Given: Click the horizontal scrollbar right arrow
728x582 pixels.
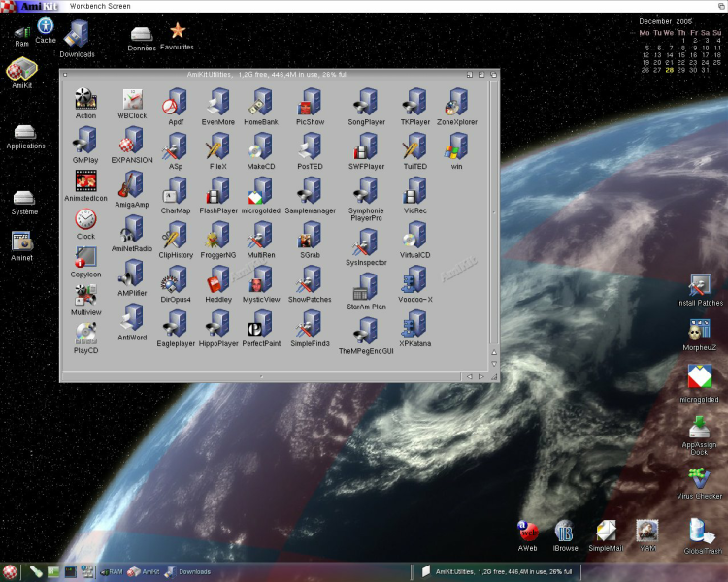Looking at the screenshot, I should [x=481, y=377].
